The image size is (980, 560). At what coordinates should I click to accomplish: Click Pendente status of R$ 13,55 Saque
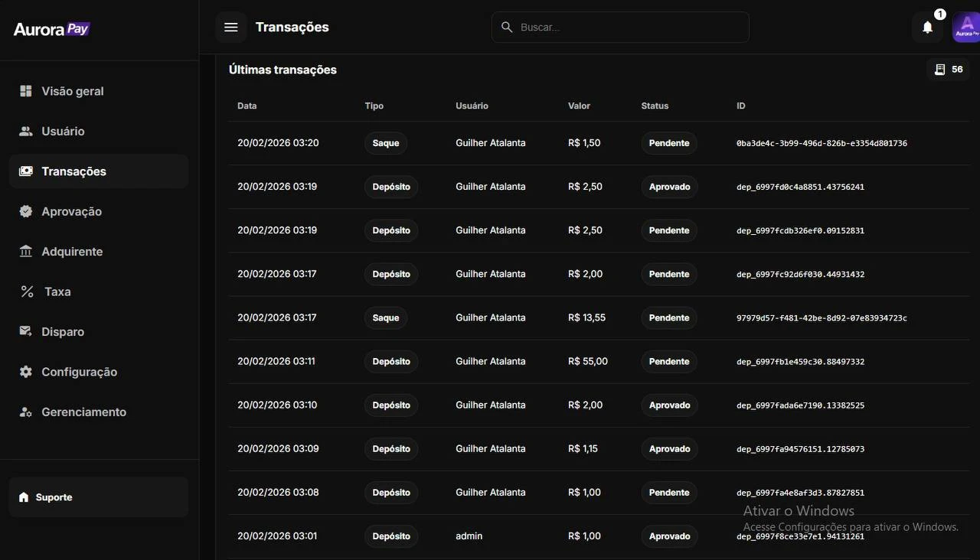[669, 317]
